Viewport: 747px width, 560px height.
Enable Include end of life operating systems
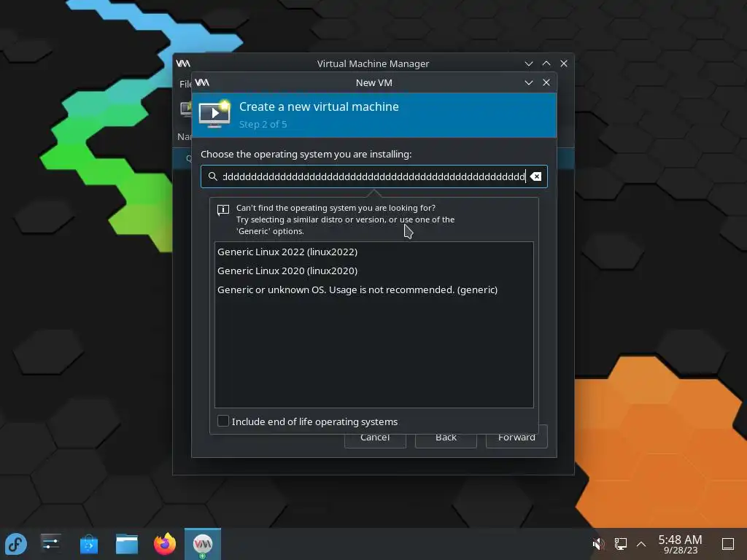(223, 421)
